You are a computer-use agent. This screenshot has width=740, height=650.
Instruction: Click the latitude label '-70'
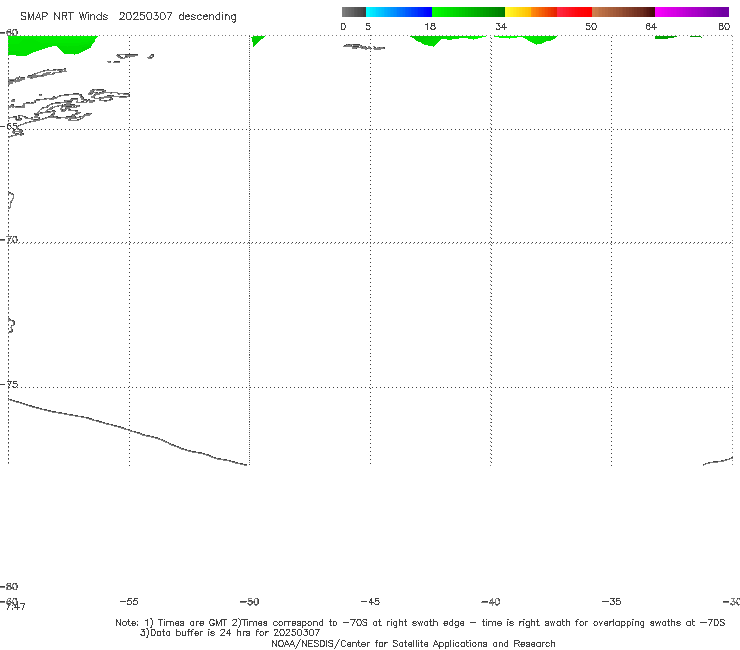click(x=9, y=240)
